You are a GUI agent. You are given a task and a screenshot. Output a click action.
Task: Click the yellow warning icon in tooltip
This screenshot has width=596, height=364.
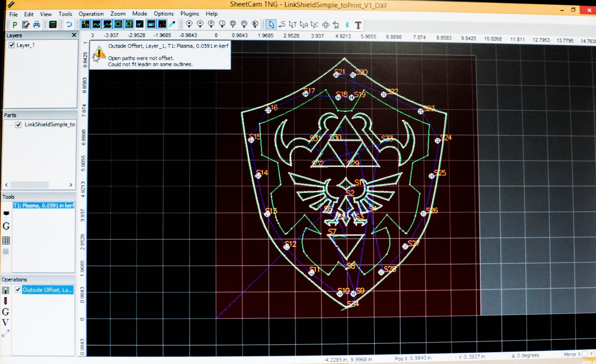click(x=99, y=53)
